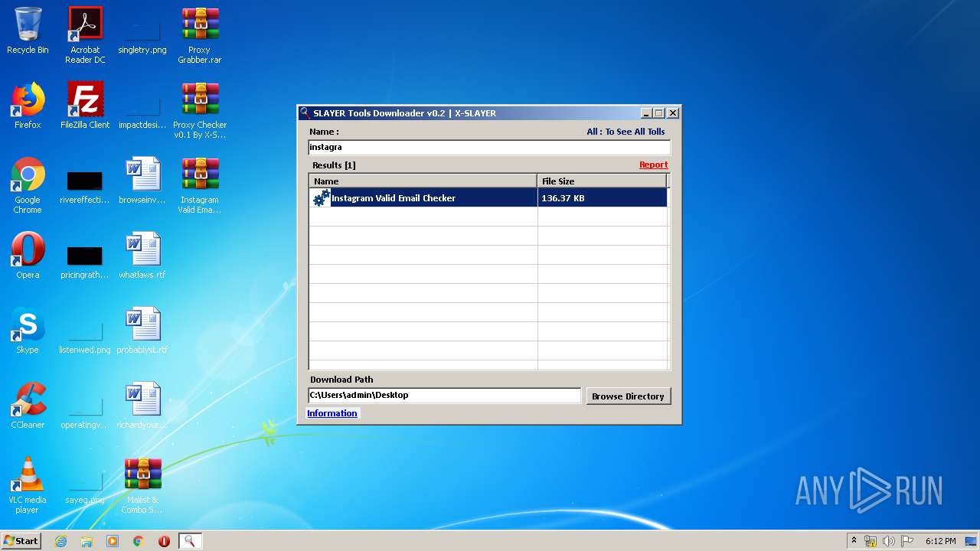This screenshot has height=551, width=980.
Task: Open FileZilla Client shortcut
Action: coord(85,106)
